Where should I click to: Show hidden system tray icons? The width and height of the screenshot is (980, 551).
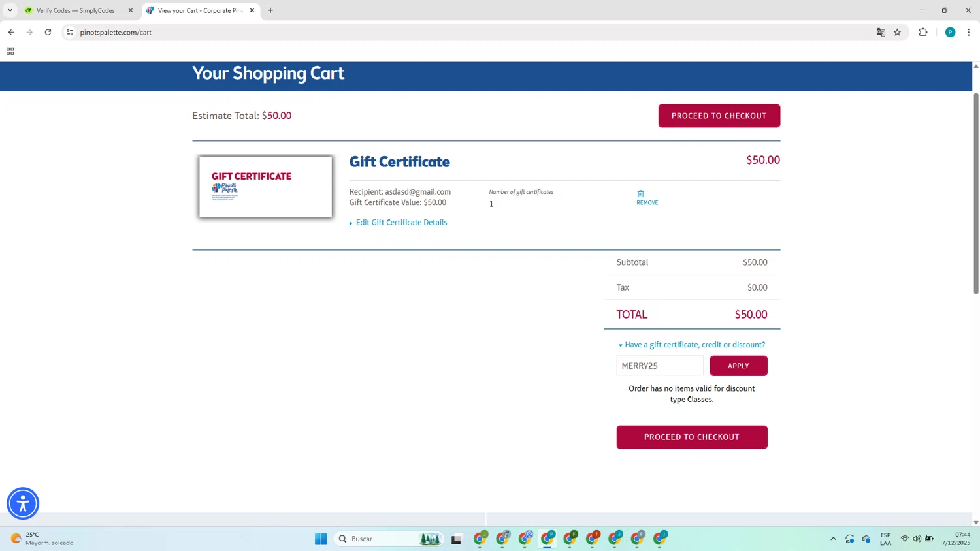click(833, 539)
